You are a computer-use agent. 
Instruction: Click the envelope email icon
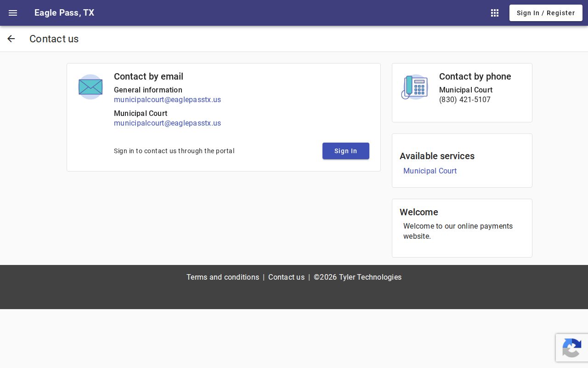(x=90, y=87)
